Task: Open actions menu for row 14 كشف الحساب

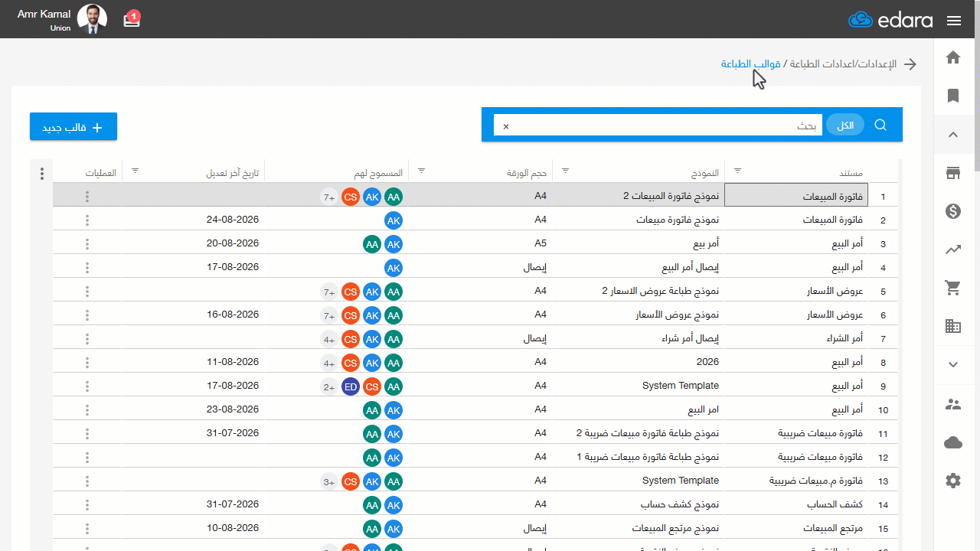Action: [87, 505]
